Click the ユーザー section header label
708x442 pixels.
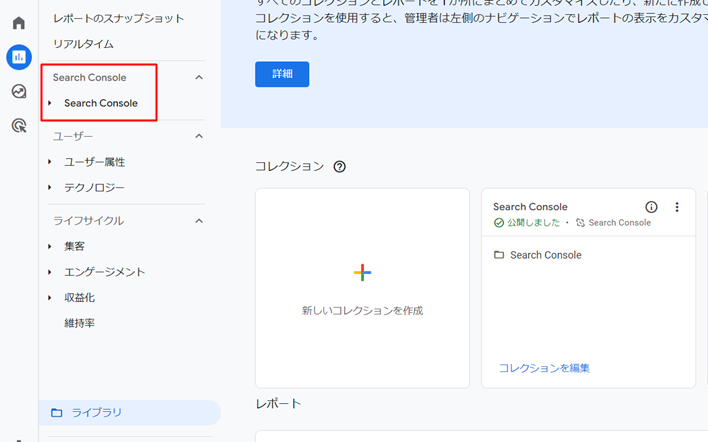(73, 136)
